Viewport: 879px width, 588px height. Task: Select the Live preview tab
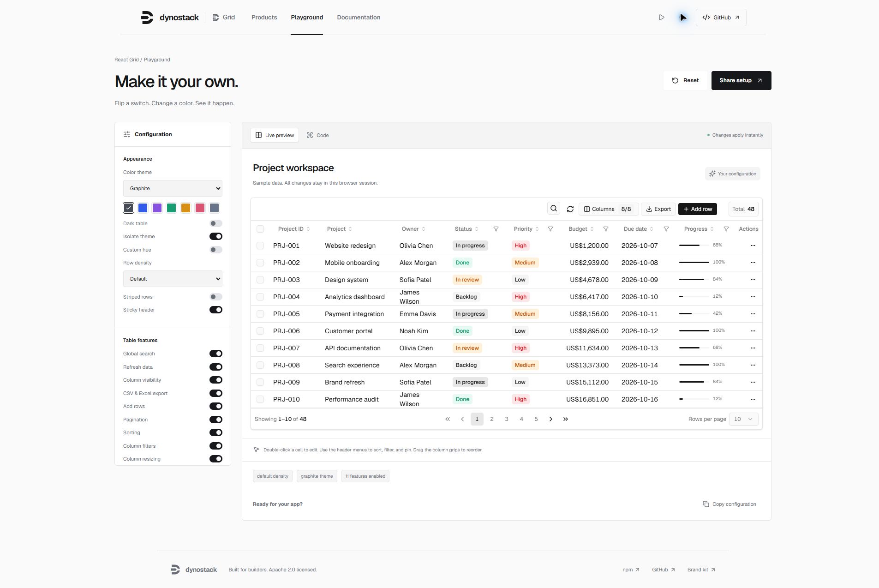tap(275, 135)
